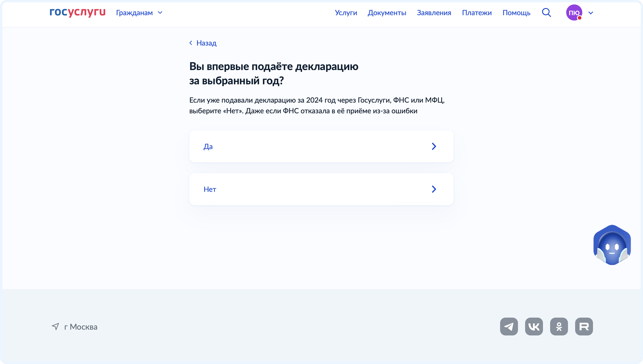Screen dimensions: 643x364
Task: Open the ПЮ profile avatar
Action: click(x=574, y=12)
